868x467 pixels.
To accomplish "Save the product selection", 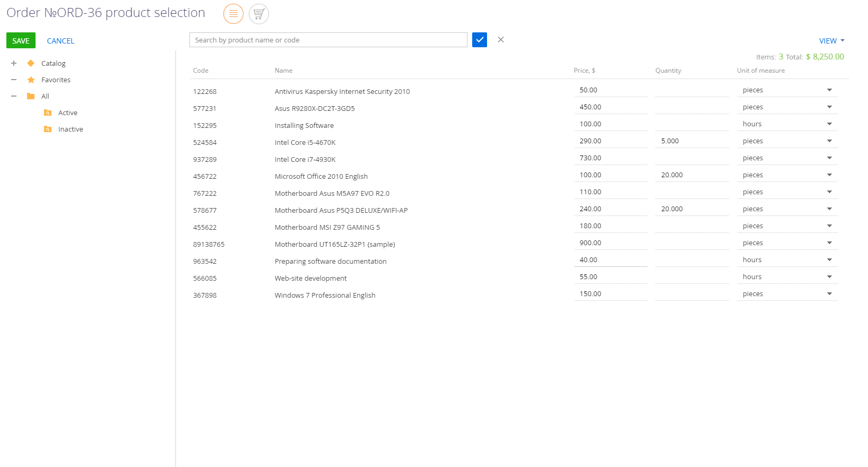I will (21, 40).
